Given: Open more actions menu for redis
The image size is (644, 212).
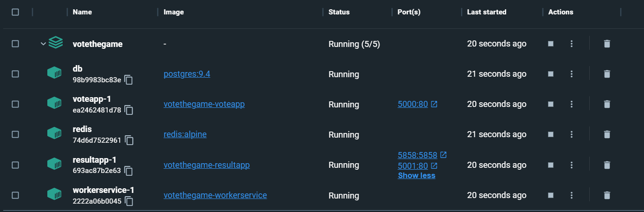Looking at the screenshot, I should 572,134.
